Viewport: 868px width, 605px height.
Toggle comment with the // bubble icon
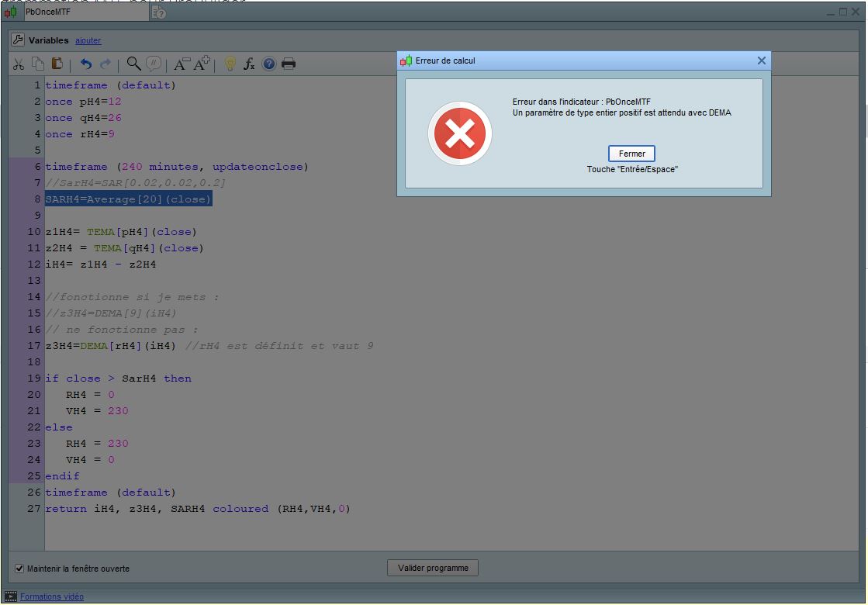click(154, 64)
